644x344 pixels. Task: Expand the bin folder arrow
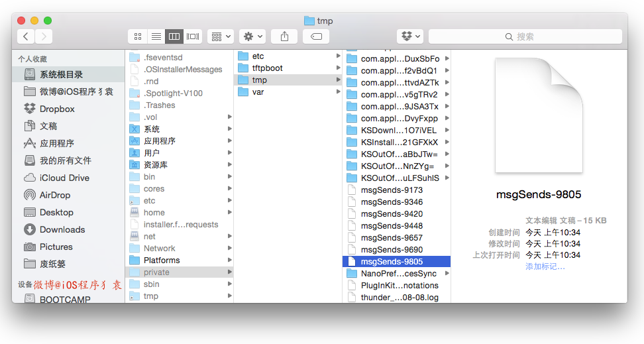click(230, 177)
